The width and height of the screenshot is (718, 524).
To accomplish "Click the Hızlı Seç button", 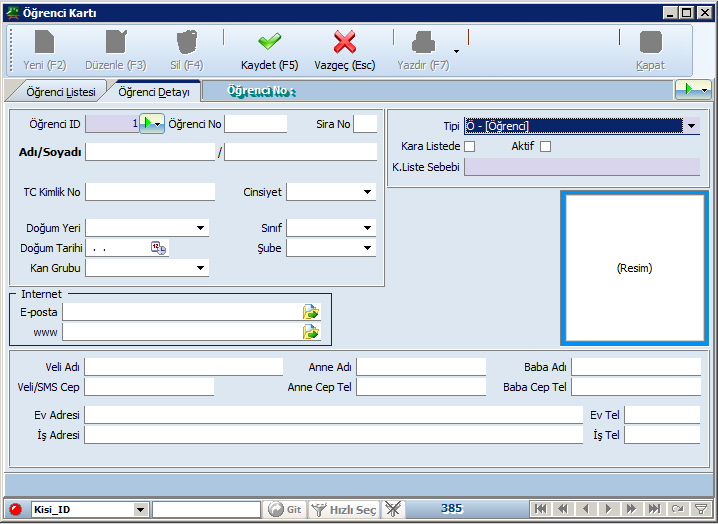I will pos(344,509).
